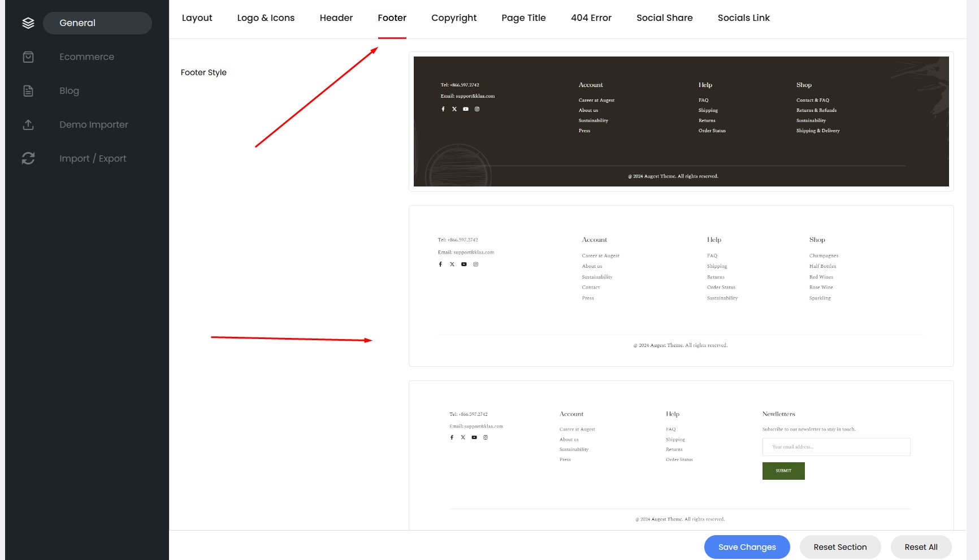Screen dimensions: 979x560
Task: Choose the footer style with newsletter form
Action: pos(681,455)
